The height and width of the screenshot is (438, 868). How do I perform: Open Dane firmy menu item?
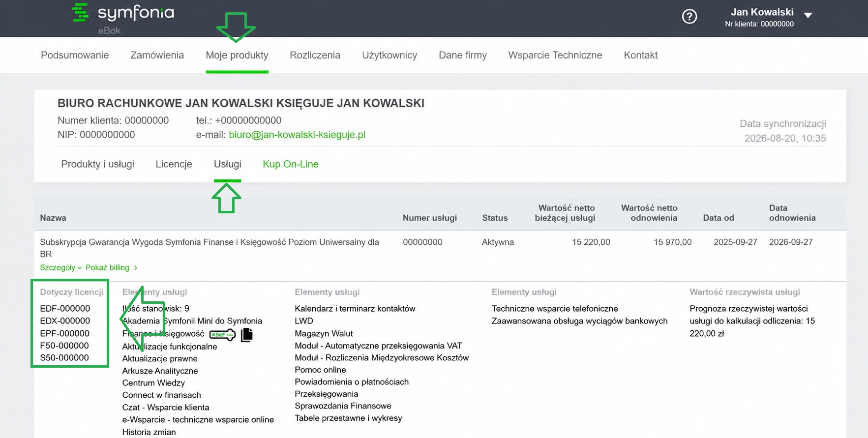point(463,55)
